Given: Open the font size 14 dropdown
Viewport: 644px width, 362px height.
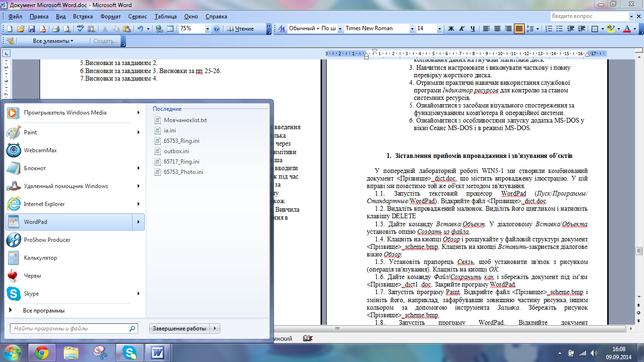Looking at the screenshot, I should (439, 29).
